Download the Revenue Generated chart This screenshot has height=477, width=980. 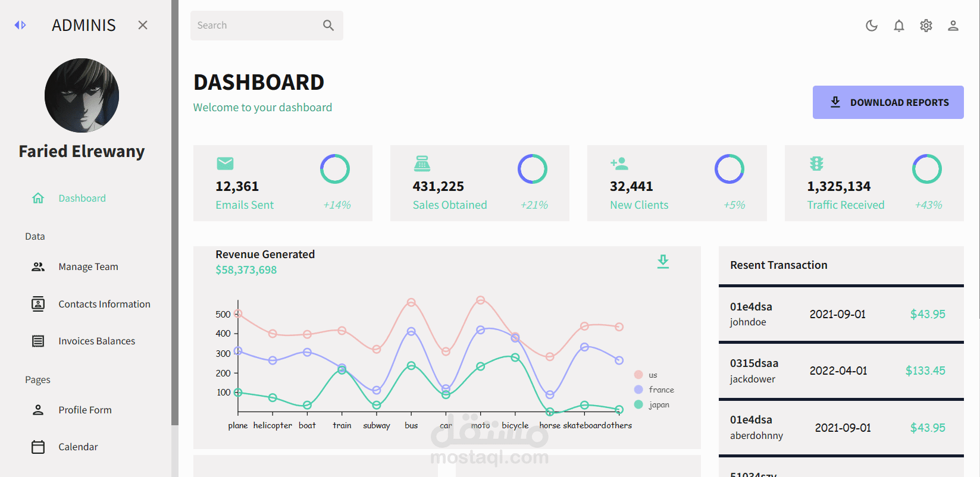pos(663,262)
